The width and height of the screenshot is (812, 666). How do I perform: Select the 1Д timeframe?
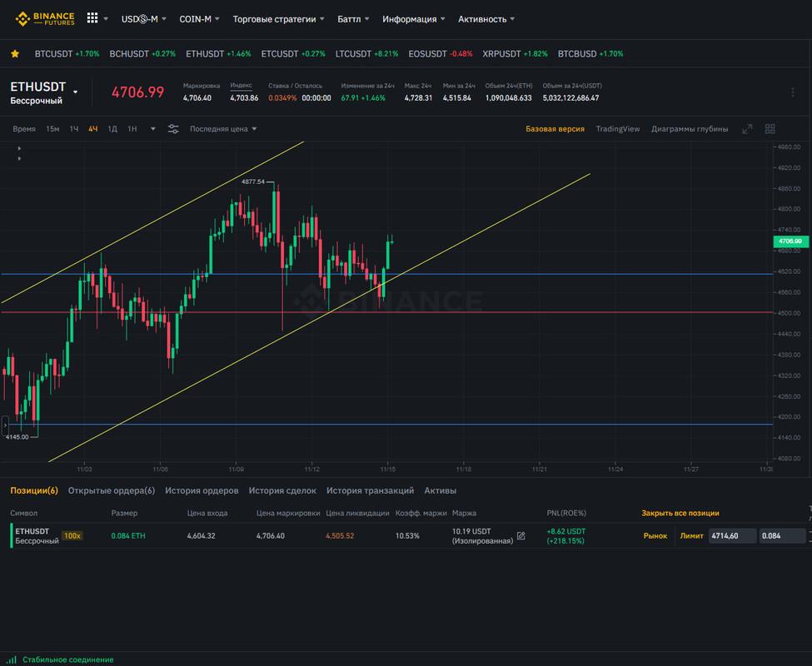coord(112,129)
